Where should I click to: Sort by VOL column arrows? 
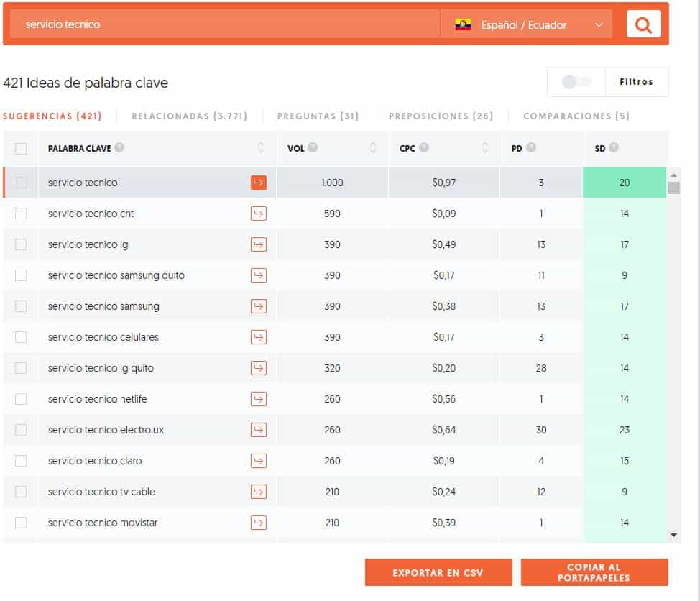pos(373,147)
